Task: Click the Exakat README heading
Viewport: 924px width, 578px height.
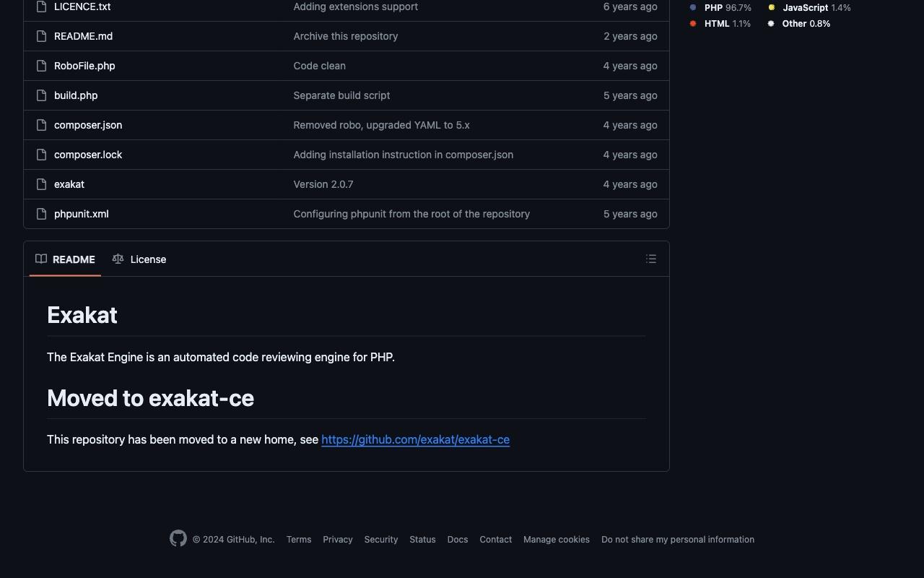Action: point(82,315)
